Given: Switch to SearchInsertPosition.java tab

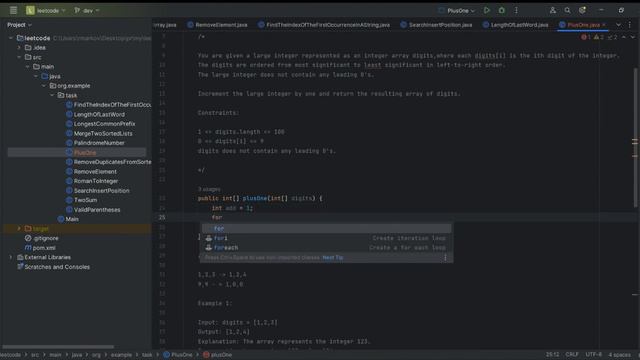Looking at the screenshot, I should click(436, 25).
